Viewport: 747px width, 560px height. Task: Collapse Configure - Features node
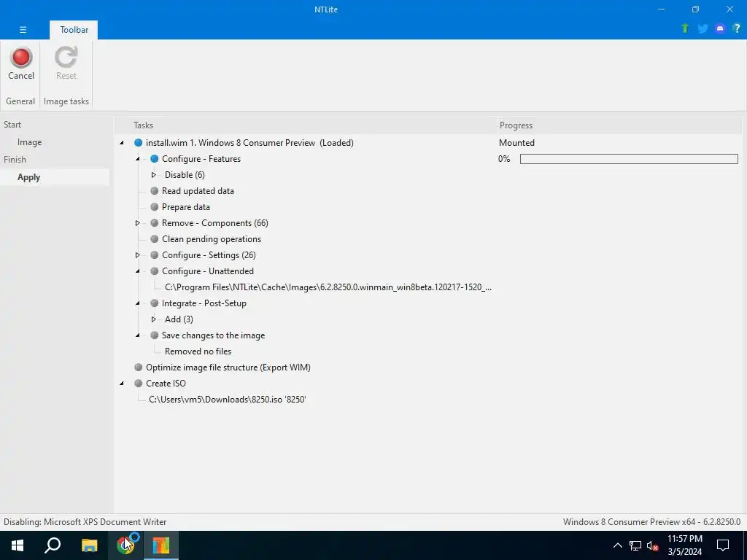[138, 158]
